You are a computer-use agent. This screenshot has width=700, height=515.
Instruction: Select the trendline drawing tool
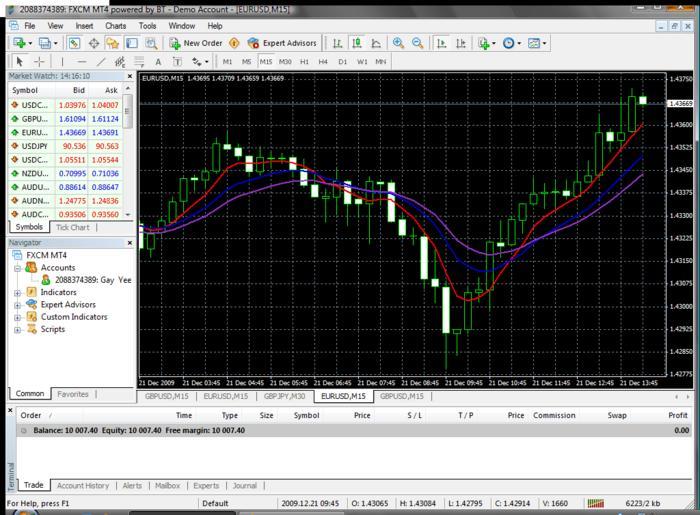point(101,62)
